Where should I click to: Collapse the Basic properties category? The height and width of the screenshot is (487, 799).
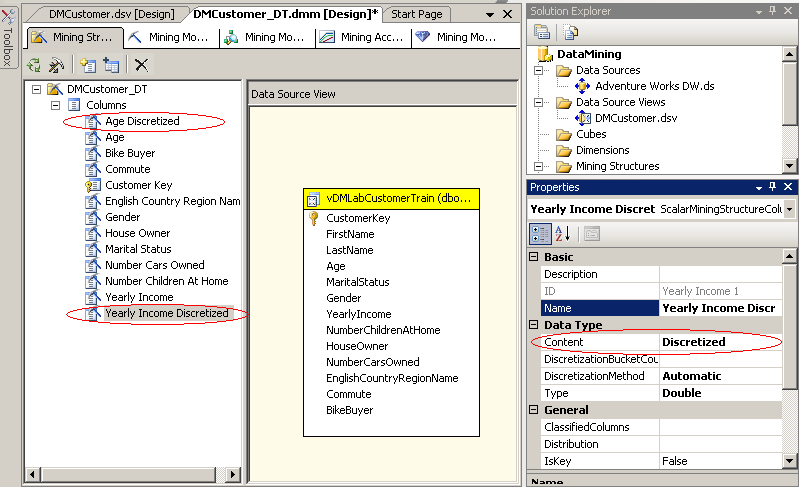coord(534,257)
